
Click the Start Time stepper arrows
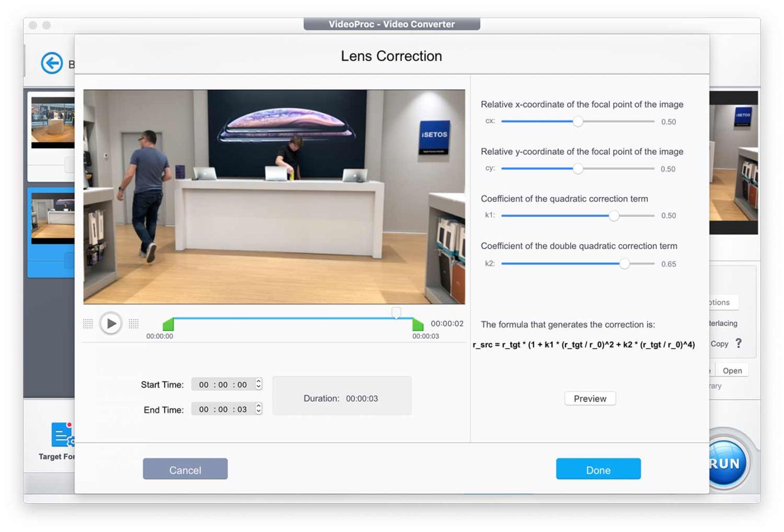coord(259,384)
